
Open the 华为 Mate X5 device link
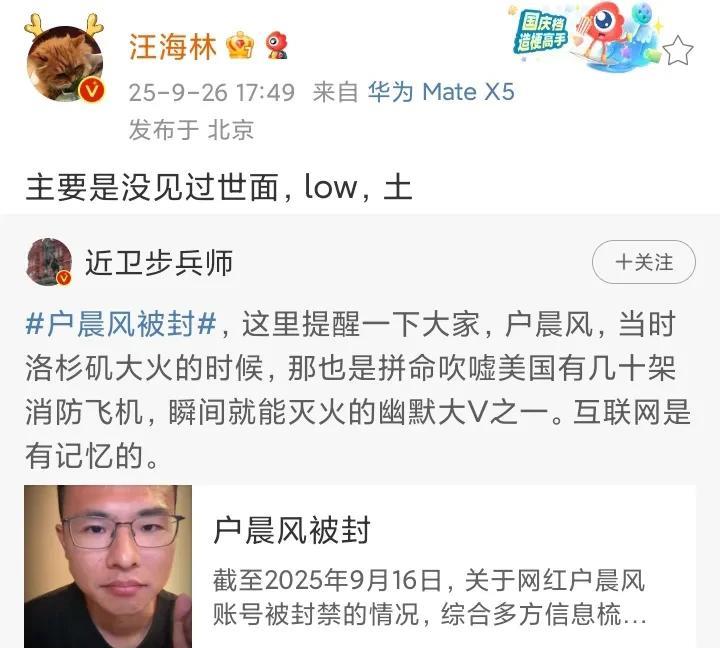click(x=441, y=91)
